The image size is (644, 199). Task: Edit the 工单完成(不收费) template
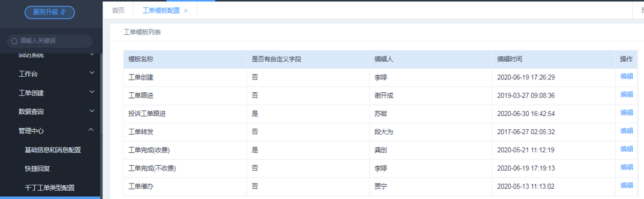[626, 167]
